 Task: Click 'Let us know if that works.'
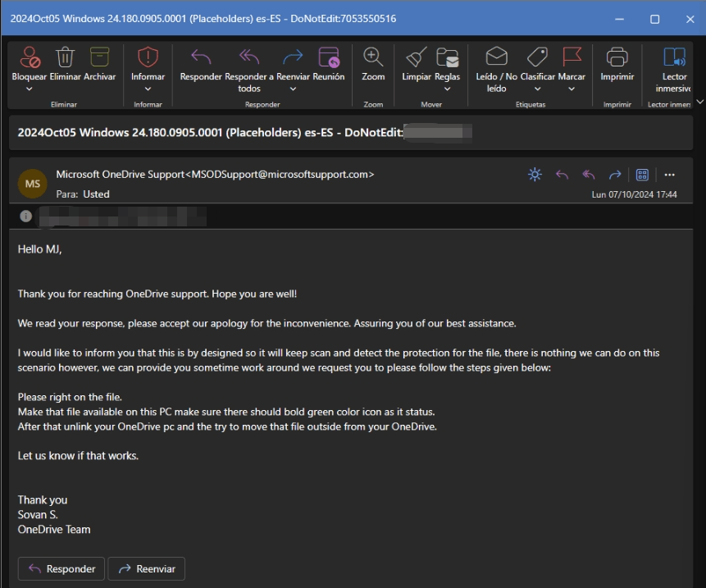click(78, 456)
